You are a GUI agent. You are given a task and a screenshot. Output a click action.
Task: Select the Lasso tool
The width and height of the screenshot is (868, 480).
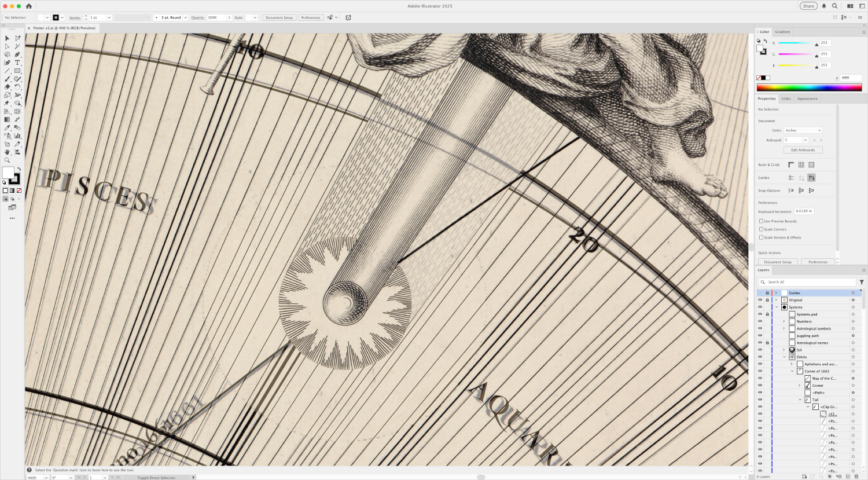pos(7,54)
